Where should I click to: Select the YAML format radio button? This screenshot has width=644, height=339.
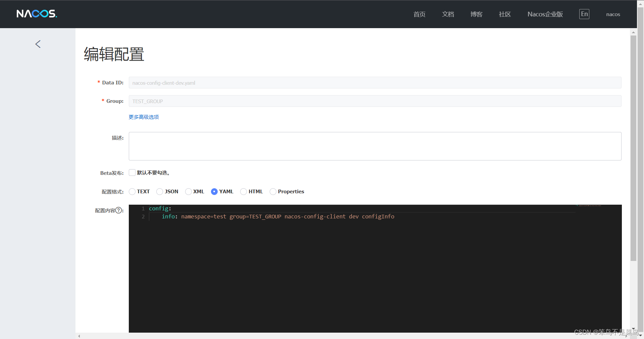(214, 192)
